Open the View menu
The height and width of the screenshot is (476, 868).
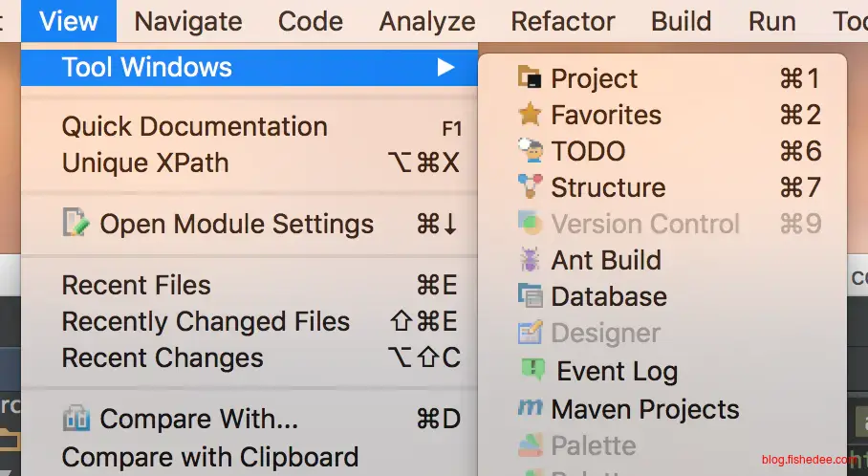69,21
